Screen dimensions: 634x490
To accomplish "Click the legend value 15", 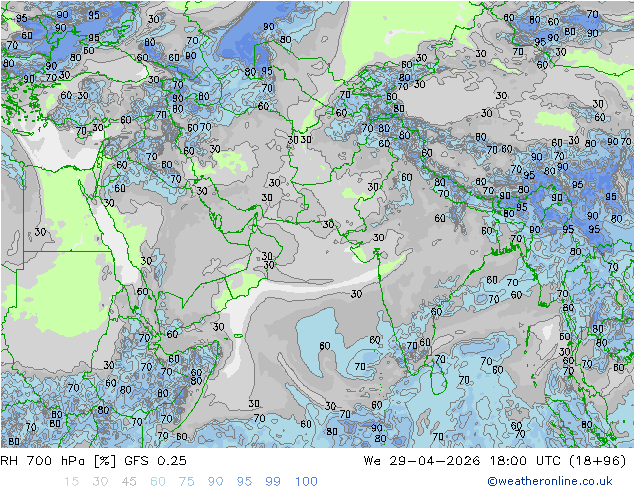I will (71, 482).
